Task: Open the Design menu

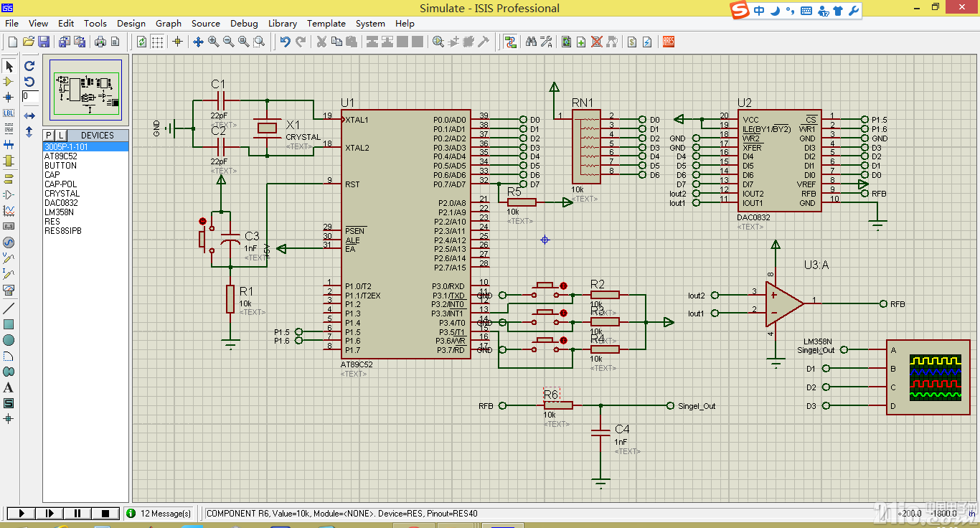Action: [131, 23]
